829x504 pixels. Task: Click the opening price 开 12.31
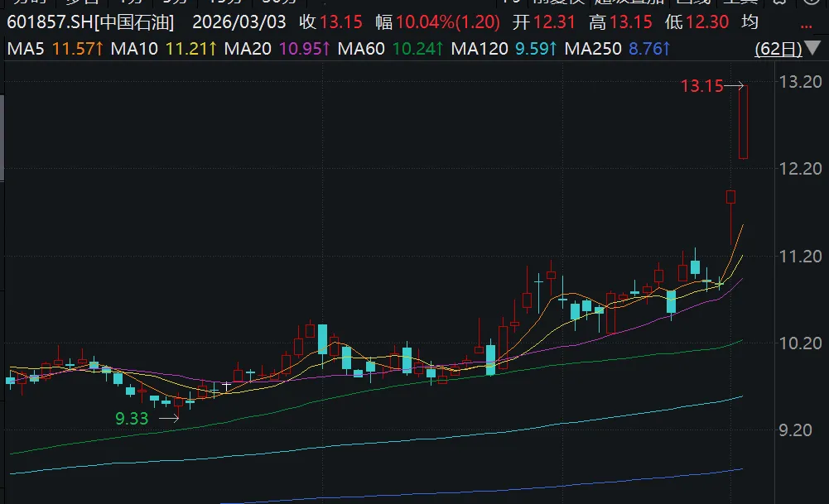coord(544,22)
